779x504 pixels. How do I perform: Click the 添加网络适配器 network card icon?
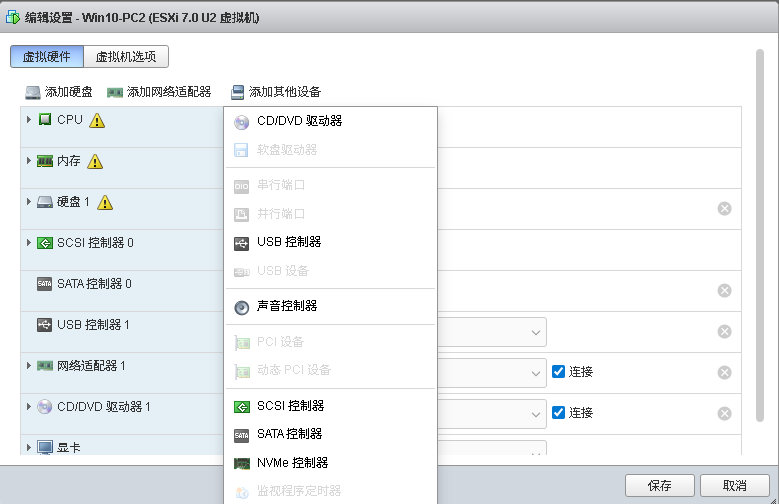click(115, 92)
